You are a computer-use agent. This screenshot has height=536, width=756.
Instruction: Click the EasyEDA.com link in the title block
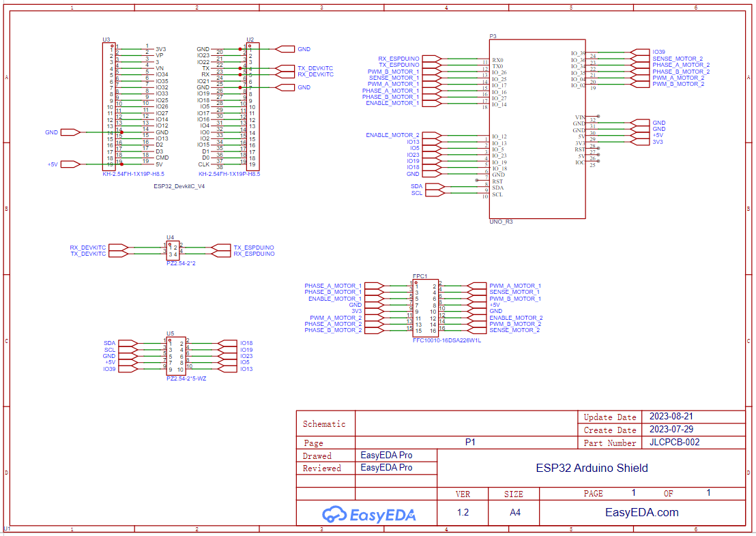[x=641, y=512]
